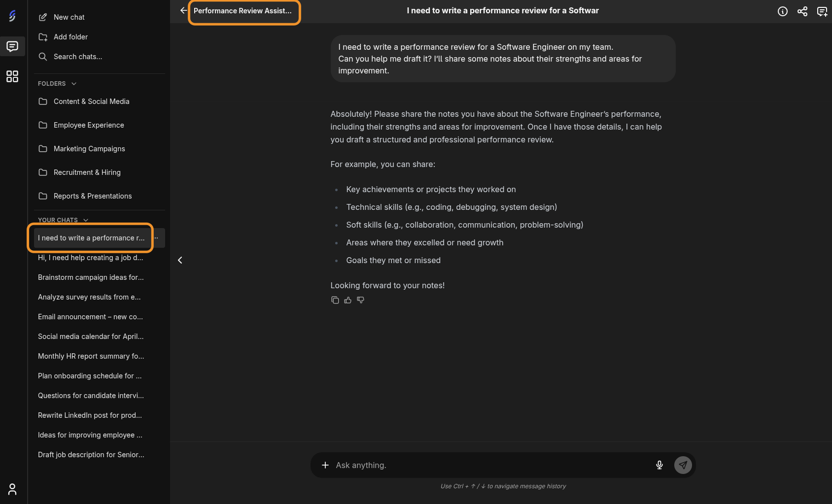The width and height of the screenshot is (832, 504).
Task: Open the apps grid icon in left rail
Action: tap(12, 76)
